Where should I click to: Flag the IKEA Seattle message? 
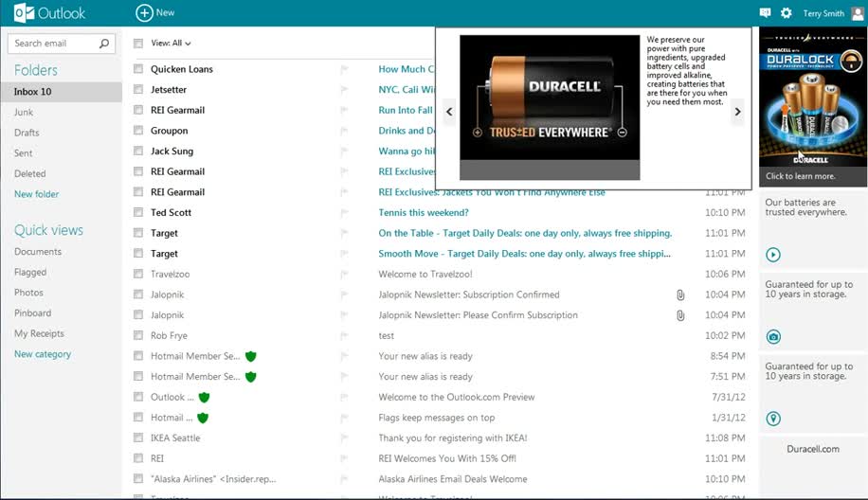coord(344,437)
